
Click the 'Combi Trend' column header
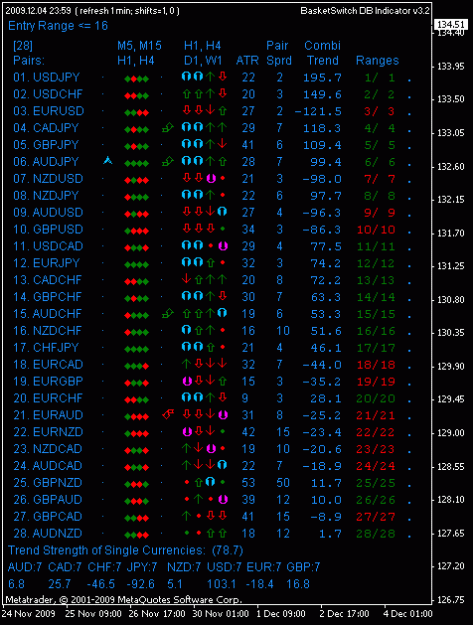[x=322, y=53]
